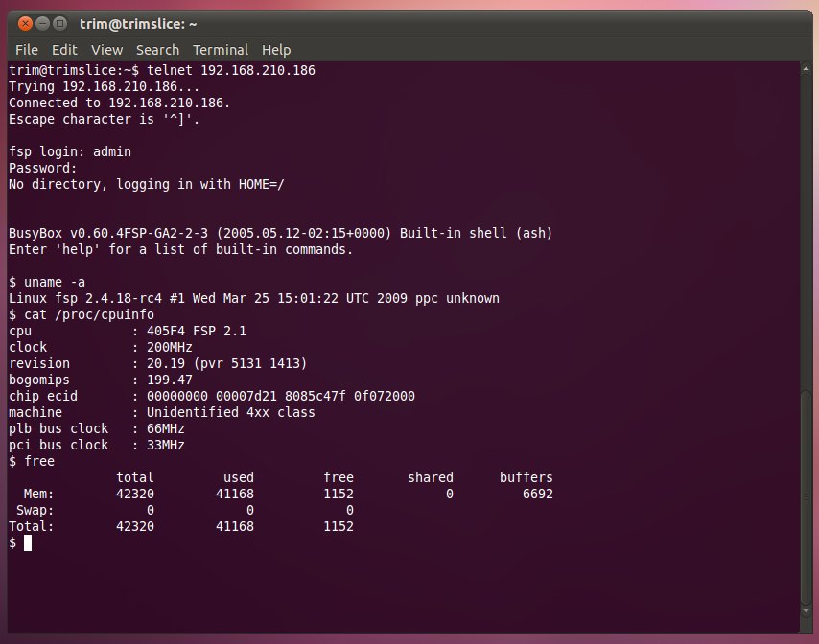
Task: Click the 'Connected to 192.168.210.186.' line
Action: (x=119, y=103)
